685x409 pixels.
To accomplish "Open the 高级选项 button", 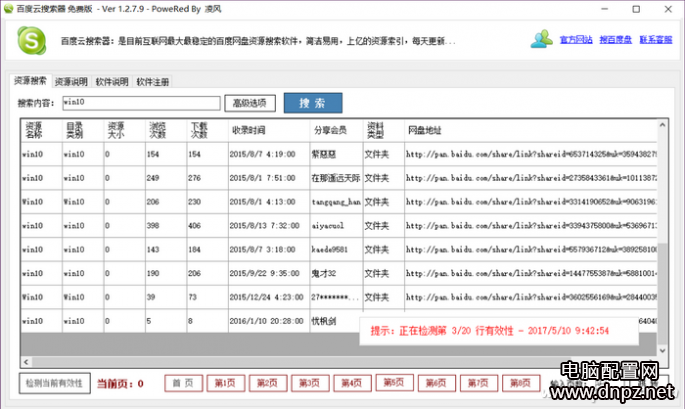I will pos(250,103).
